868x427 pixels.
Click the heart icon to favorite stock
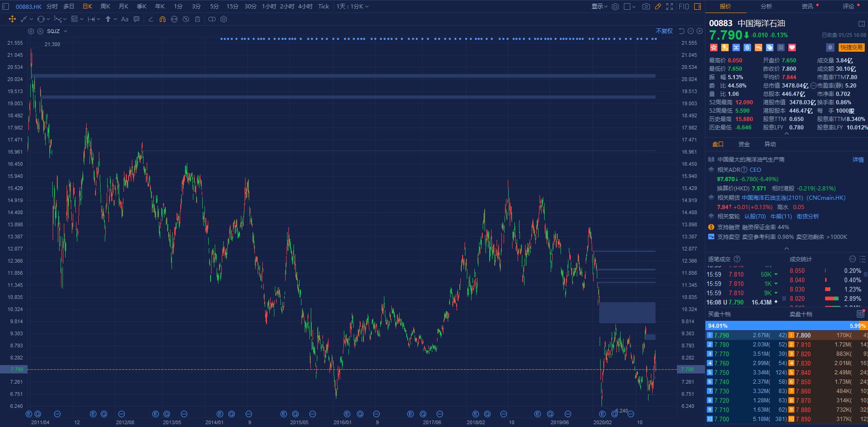[792, 47]
